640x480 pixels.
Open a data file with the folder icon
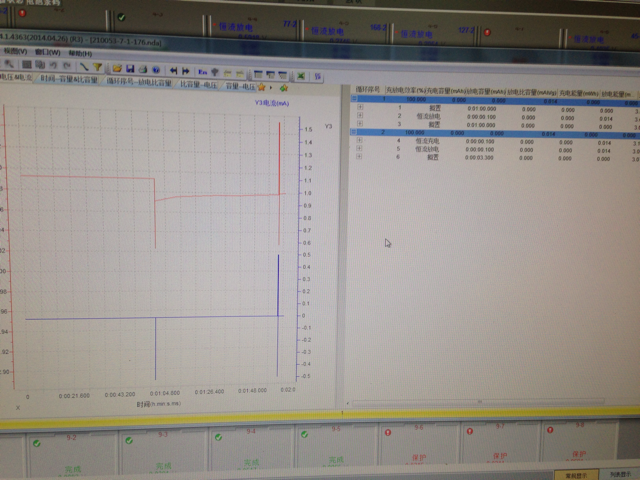[x=117, y=68]
